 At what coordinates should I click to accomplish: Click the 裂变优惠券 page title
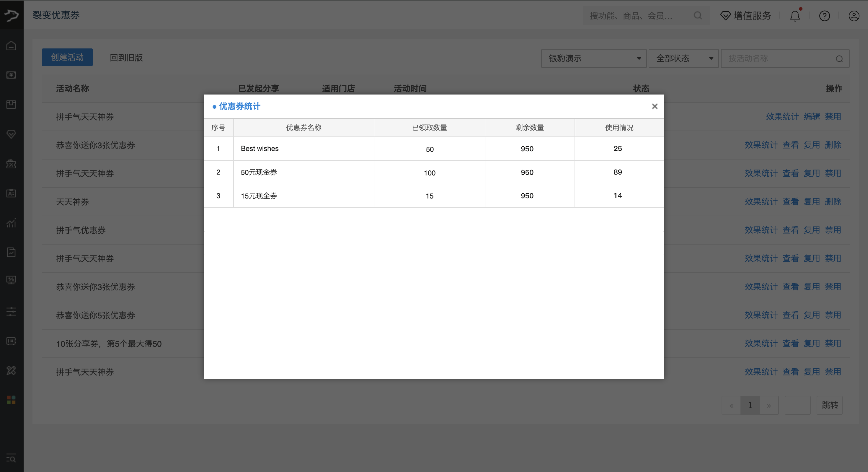56,15
